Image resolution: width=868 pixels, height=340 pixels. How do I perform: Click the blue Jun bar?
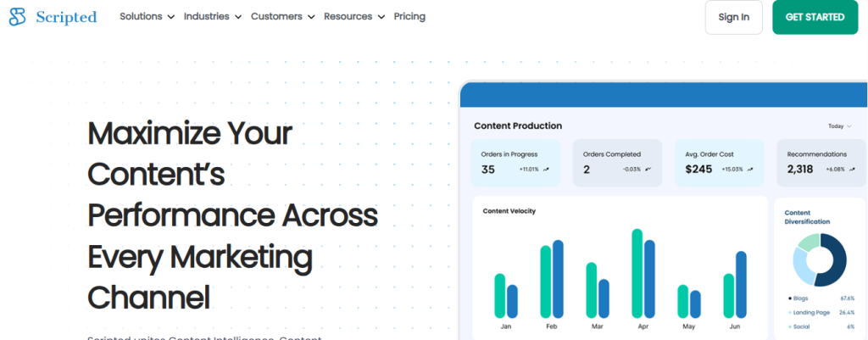pos(741,285)
